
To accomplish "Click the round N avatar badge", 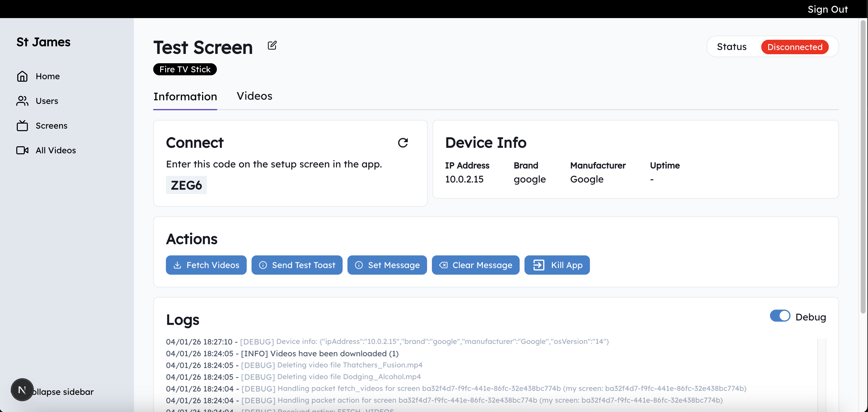I will pos(22,390).
